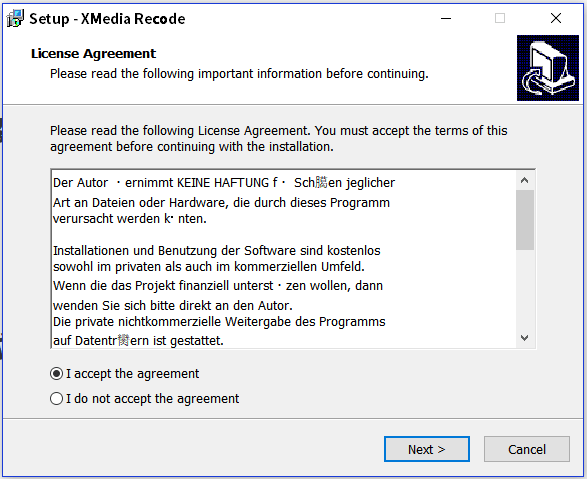Click the maximize window button

pyautogui.click(x=500, y=18)
